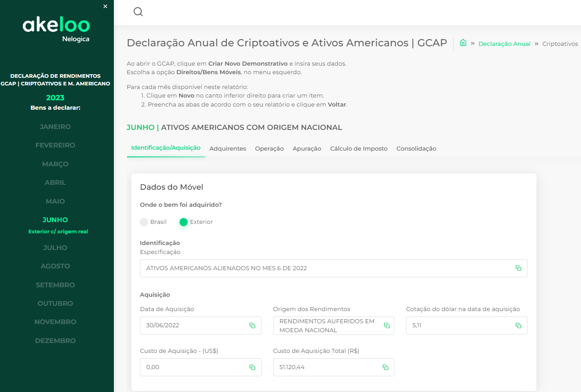Click the home icon in breadcrumb
This screenshot has width=581, height=392.
tap(463, 43)
